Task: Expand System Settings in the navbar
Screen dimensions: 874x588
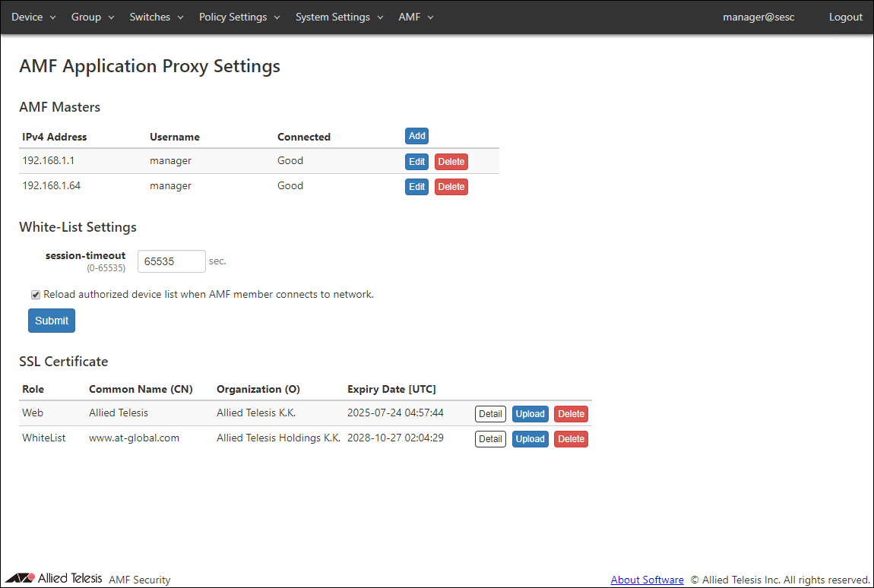Action: (x=339, y=17)
